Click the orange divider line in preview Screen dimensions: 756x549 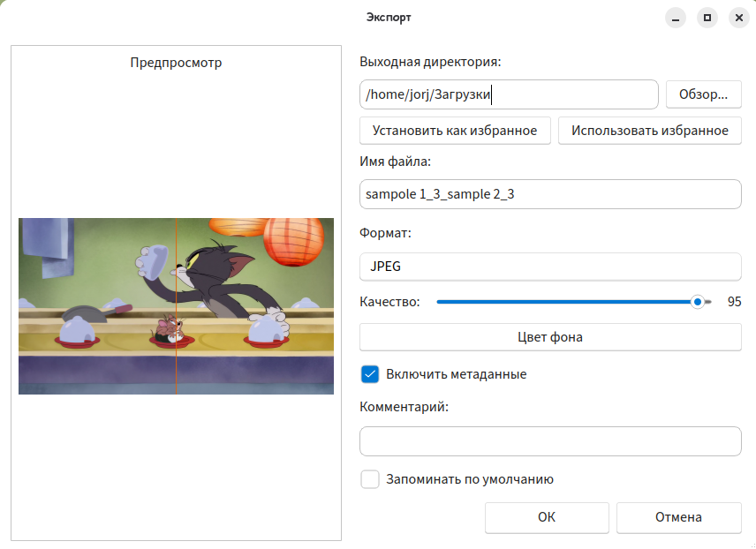[177, 306]
